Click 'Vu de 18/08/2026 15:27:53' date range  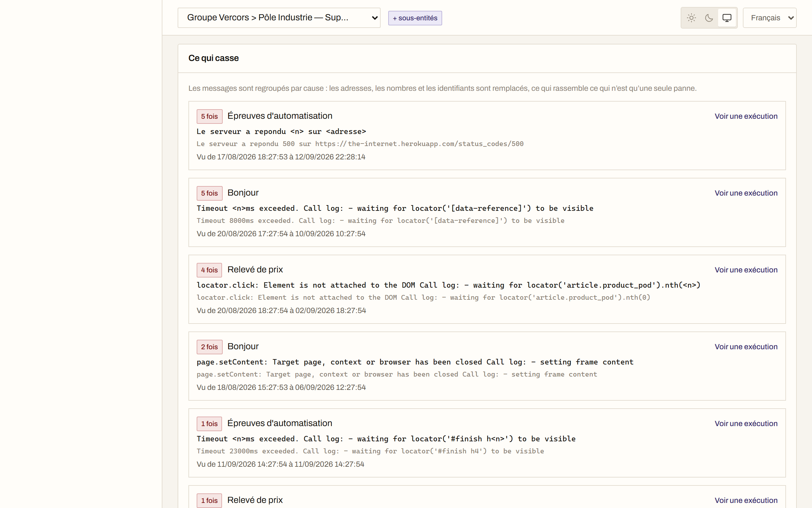point(281,387)
